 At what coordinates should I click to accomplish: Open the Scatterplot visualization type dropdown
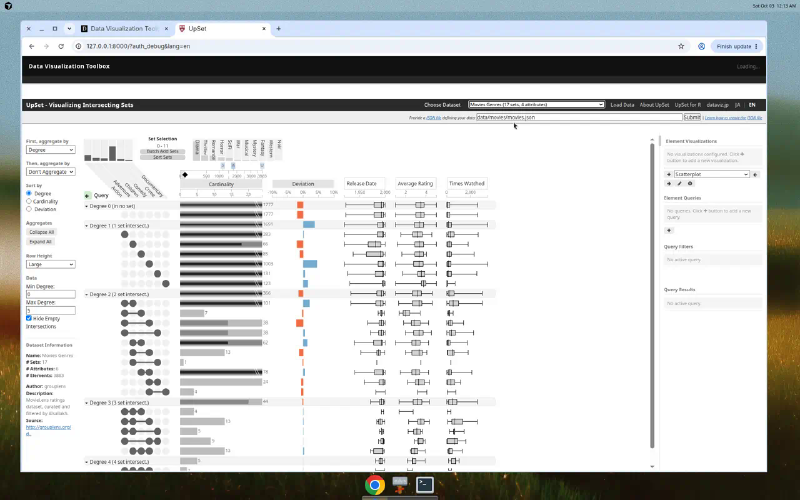[x=712, y=174]
